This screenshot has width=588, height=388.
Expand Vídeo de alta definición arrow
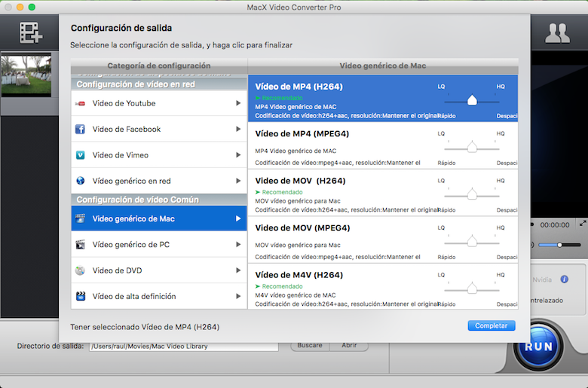238,296
